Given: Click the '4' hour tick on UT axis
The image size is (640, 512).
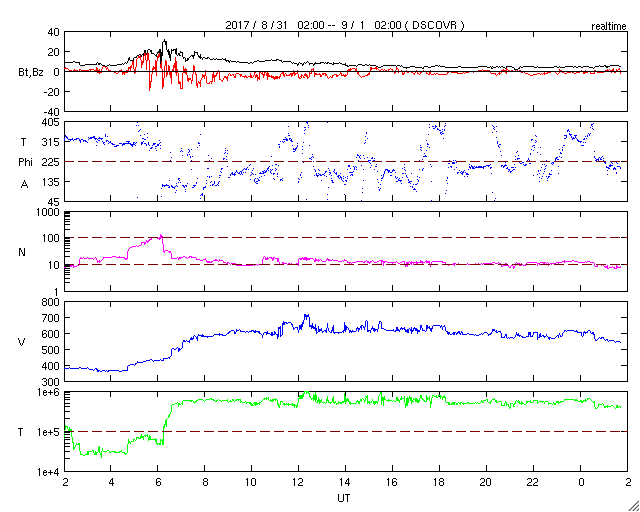Looking at the screenshot, I should [111, 482].
